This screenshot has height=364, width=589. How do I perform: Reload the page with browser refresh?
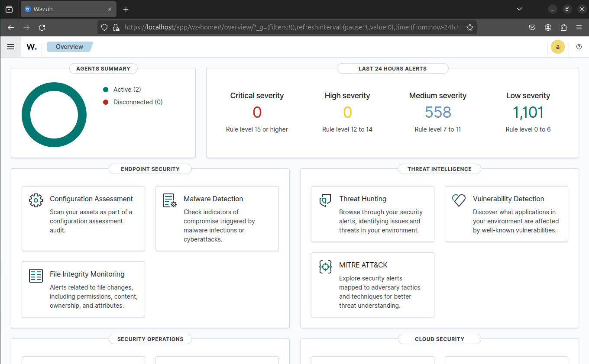[x=42, y=27]
